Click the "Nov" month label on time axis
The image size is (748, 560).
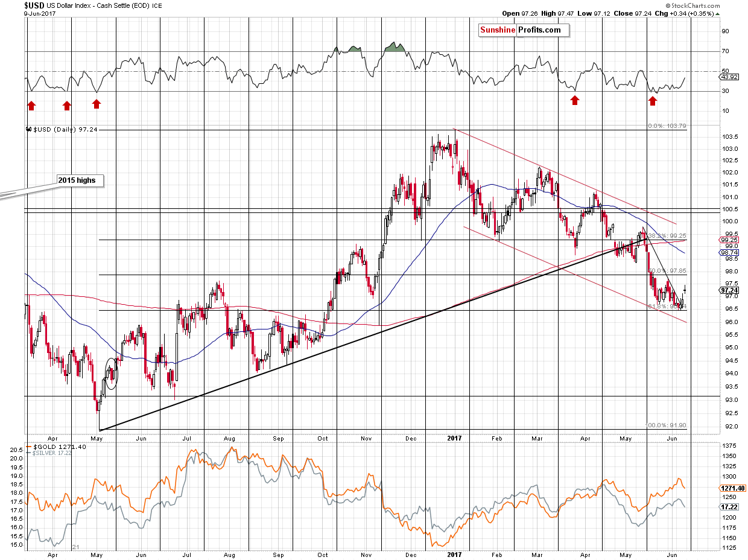click(366, 438)
